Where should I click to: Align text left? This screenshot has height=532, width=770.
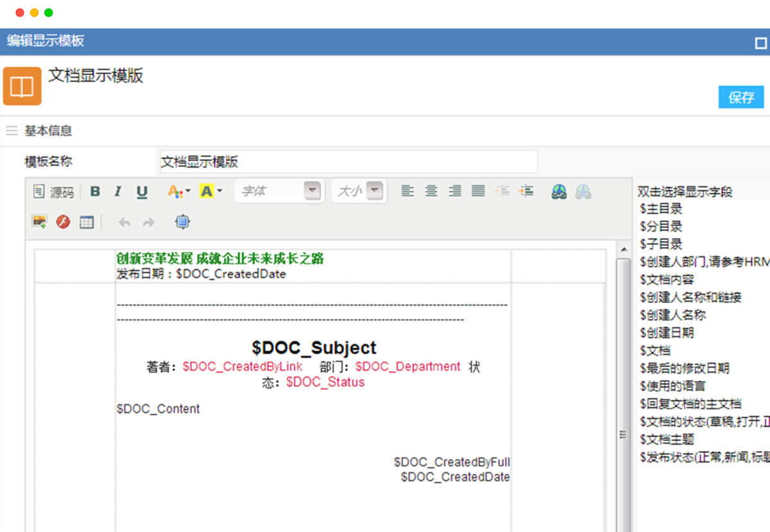pyautogui.click(x=407, y=191)
